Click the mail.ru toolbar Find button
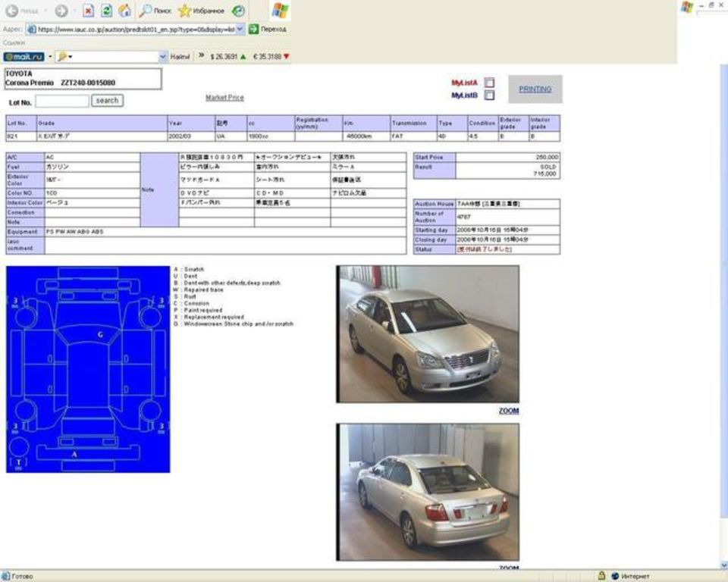Viewport: 728px width, 582px height. pyautogui.click(x=180, y=57)
